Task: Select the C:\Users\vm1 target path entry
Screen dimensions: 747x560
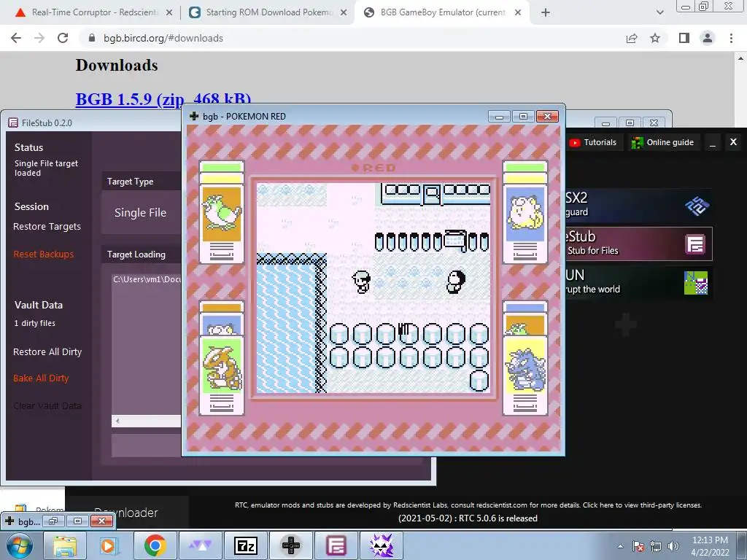Action: click(147, 279)
